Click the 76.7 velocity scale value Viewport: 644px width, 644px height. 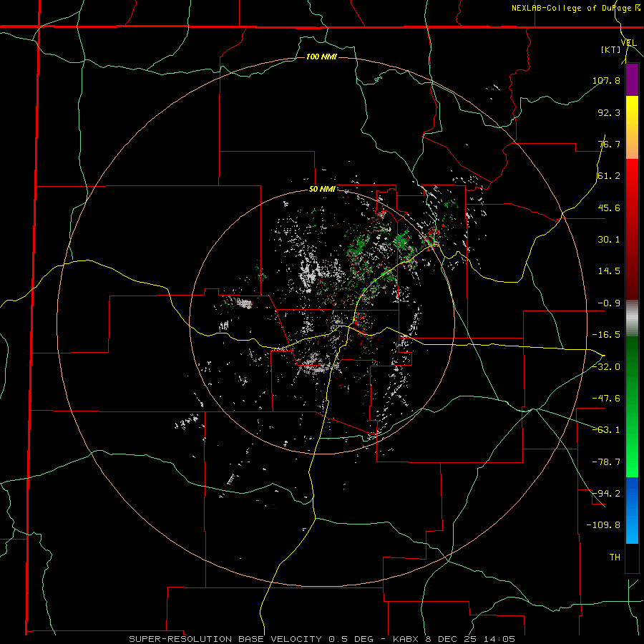tap(609, 144)
